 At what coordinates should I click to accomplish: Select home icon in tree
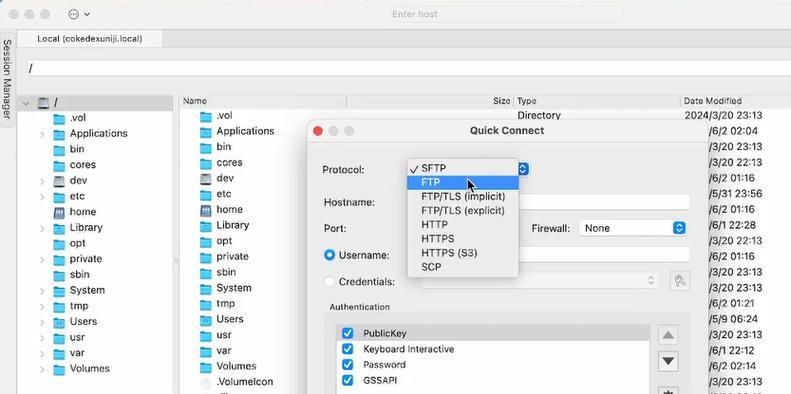60,212
